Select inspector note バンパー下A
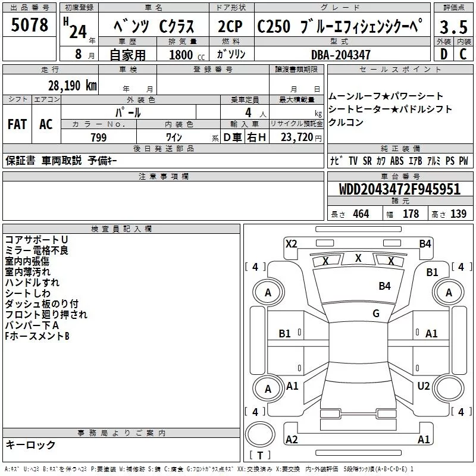Image resolution: width=476 pixels, height=476 pixels. (32, 325)
